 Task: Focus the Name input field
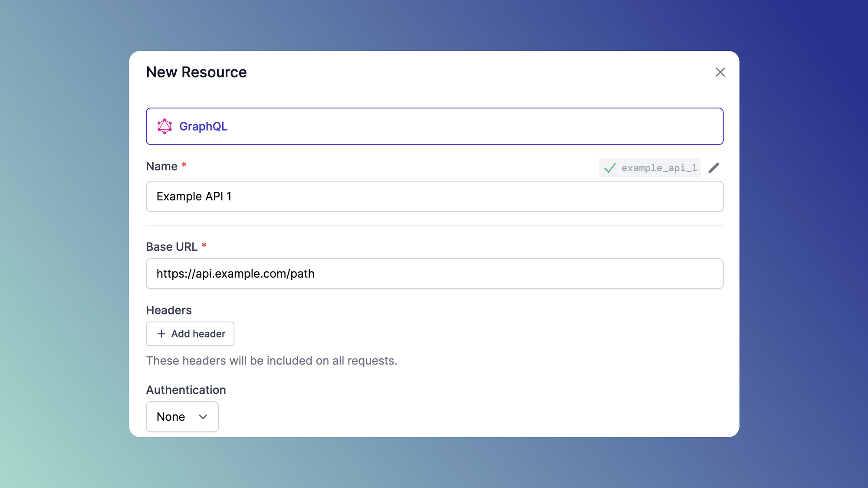tap(434, 197)
